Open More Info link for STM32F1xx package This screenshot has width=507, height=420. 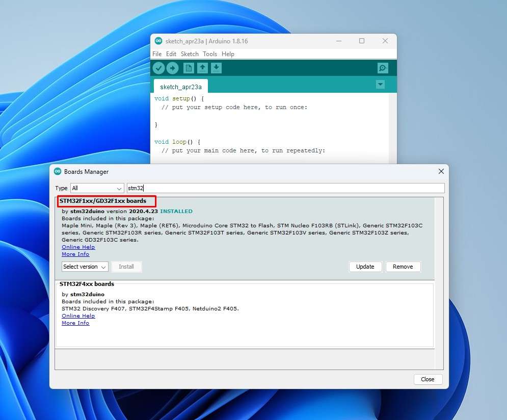75,254
